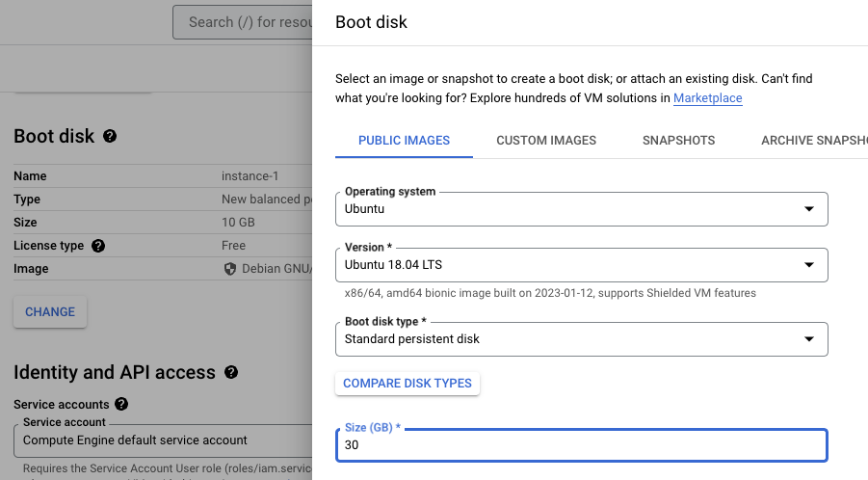Select the Public Images tab
Viewport: 868px width, 480px height.
(x=404, y=141)
